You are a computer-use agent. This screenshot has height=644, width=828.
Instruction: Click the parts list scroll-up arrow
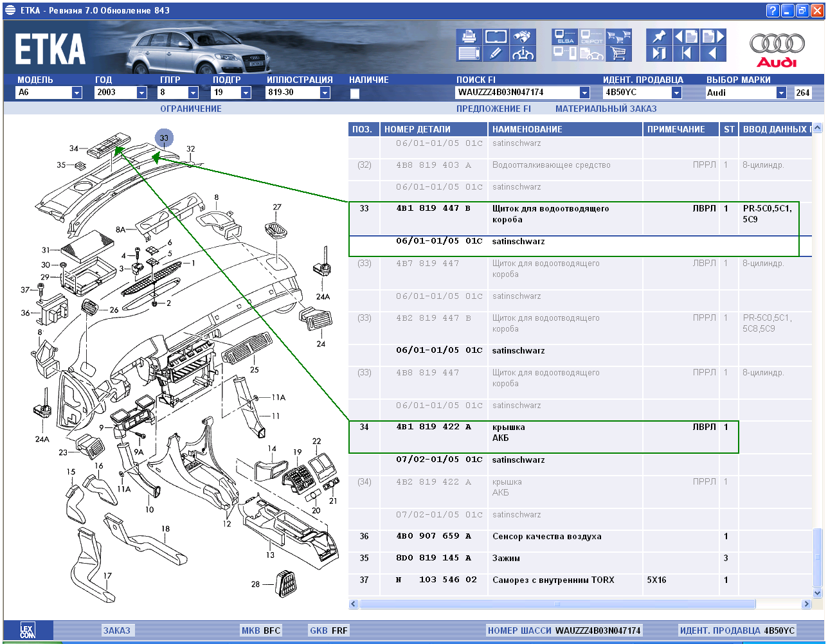818,128
